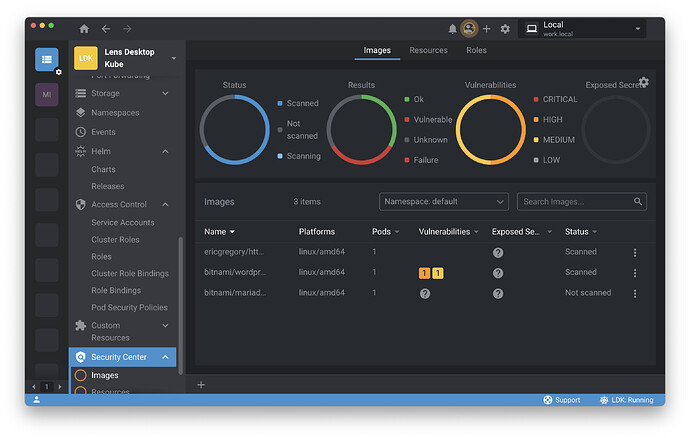Viewport: 690px width, 438px height.
Task: Open the catalog list icon in the sidebar
Action: click(x=47, y=59)
